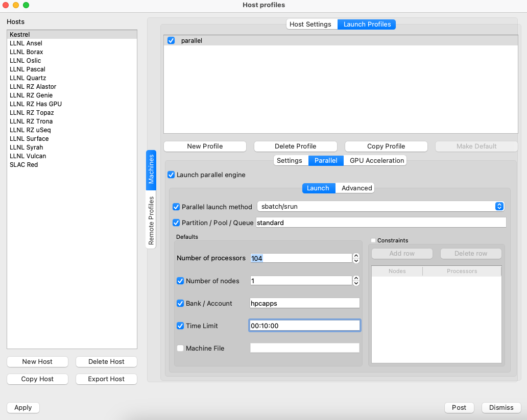Switch to the Host Settings tab
527x420 pixels.
(x=312, y=24)
